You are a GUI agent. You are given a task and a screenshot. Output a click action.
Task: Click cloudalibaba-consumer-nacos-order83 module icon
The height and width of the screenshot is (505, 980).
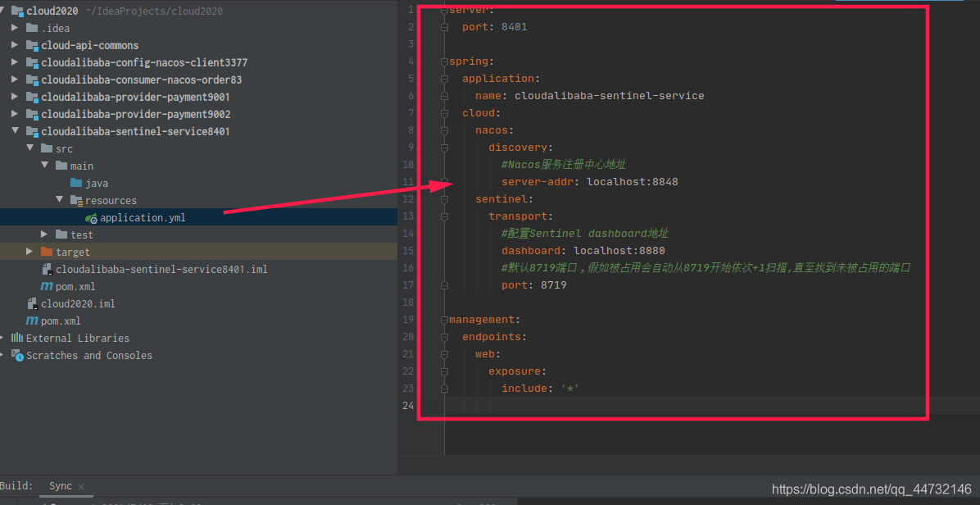32,80
